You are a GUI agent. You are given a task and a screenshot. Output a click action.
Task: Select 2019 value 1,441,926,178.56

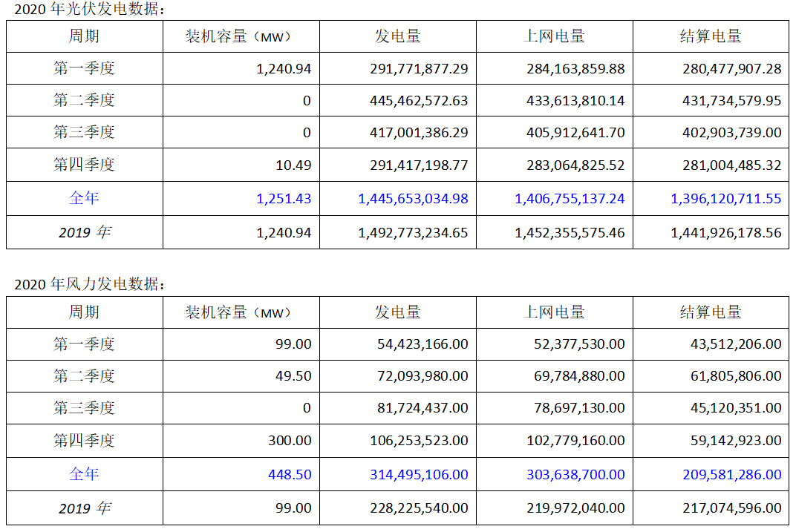pyautogui.click(x=726, y=232)
